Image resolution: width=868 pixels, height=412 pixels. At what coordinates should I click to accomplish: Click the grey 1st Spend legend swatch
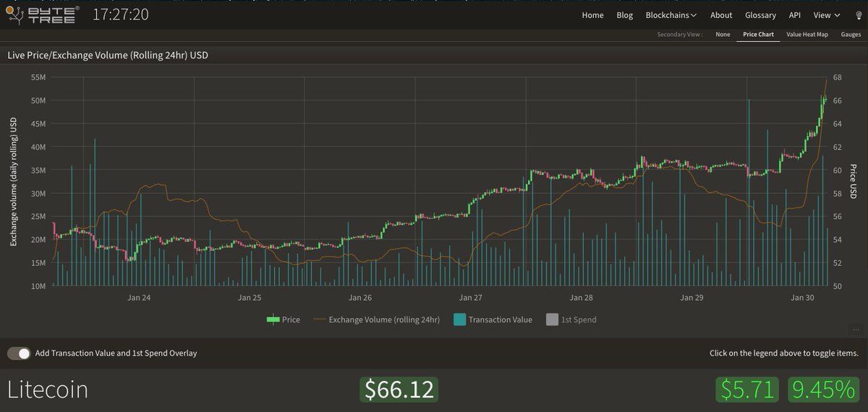552,319
